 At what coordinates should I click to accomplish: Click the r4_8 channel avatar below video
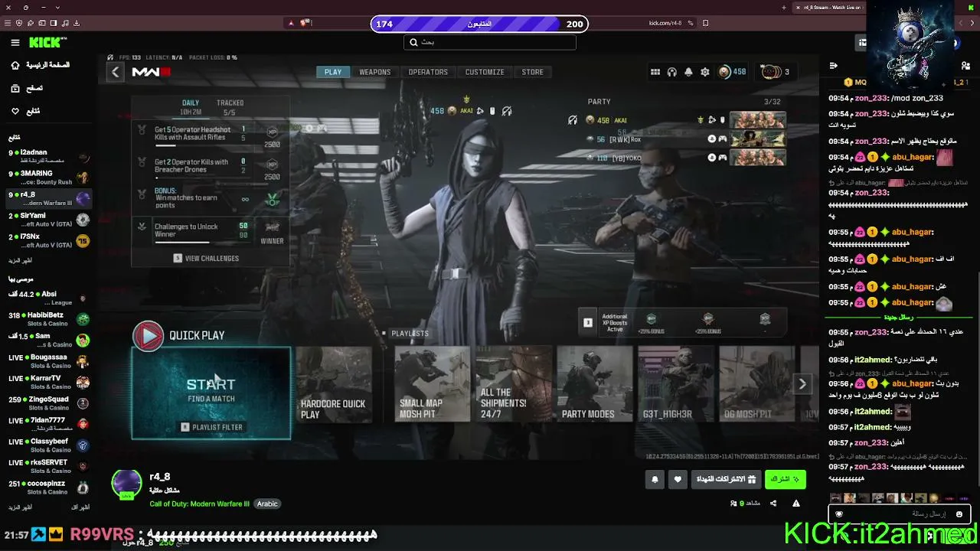coord(126,484)
